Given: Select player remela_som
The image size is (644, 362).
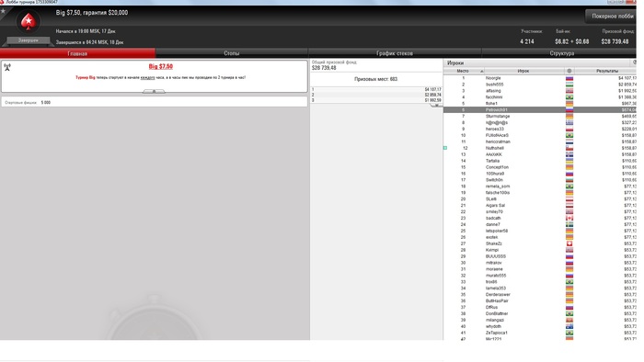Looking at the screenshot, I should tap(498, 187).
